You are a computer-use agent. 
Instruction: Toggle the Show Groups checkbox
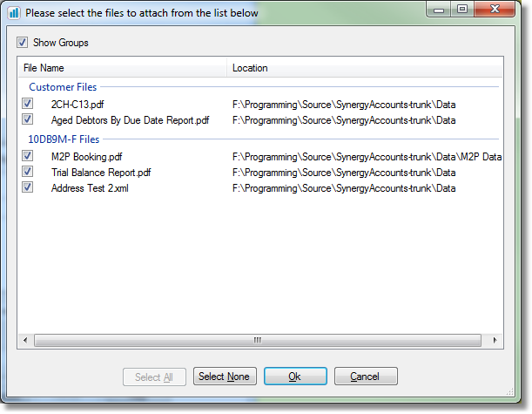pos(23,43)
